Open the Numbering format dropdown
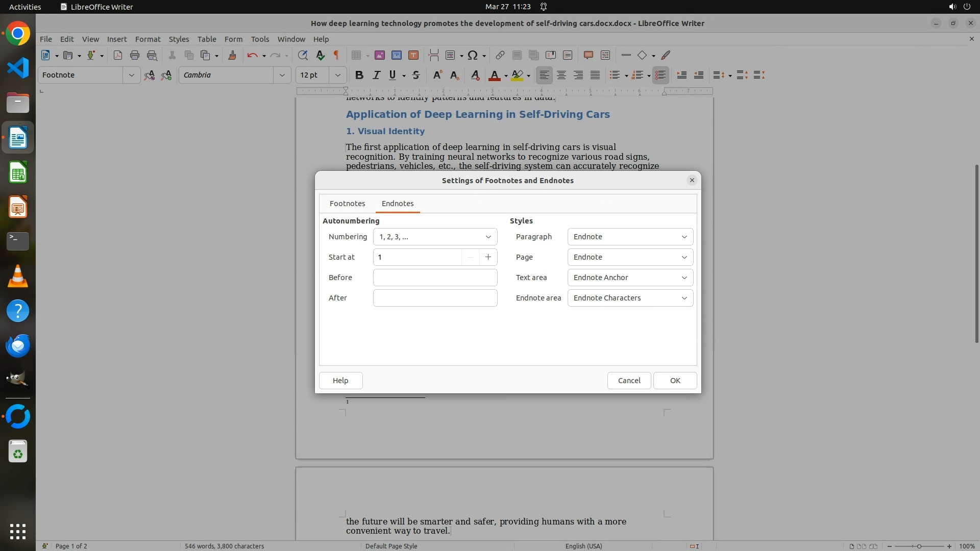980x551 pixels. pos(435,237)
